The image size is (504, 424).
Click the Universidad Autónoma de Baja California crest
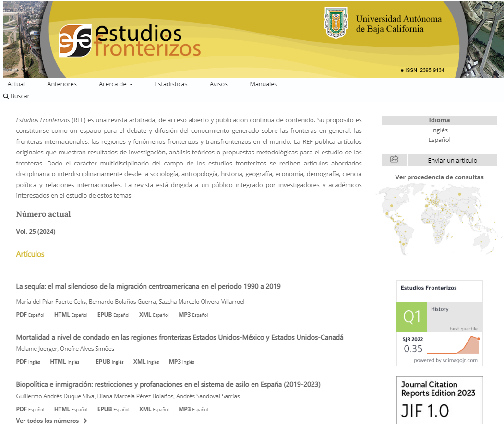(336, 23)
